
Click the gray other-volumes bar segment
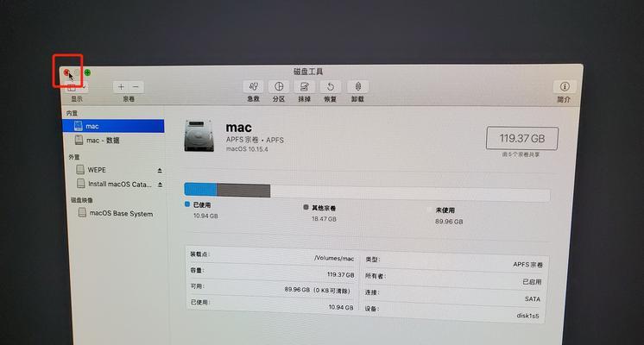pos(243,191)
